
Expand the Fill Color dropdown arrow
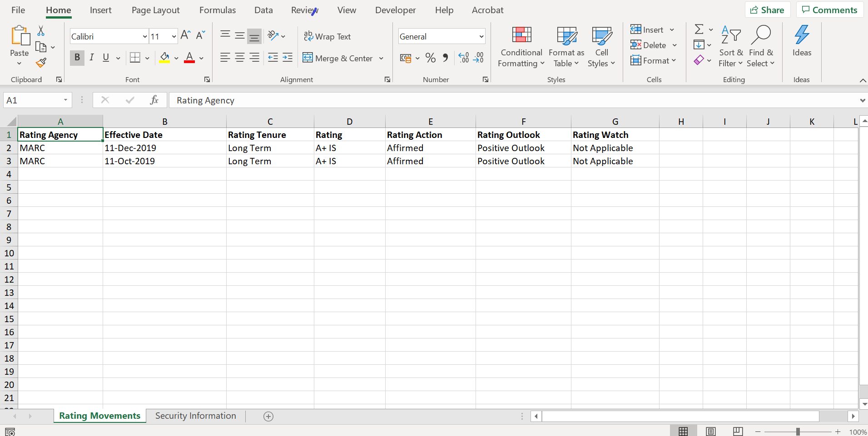176,58
